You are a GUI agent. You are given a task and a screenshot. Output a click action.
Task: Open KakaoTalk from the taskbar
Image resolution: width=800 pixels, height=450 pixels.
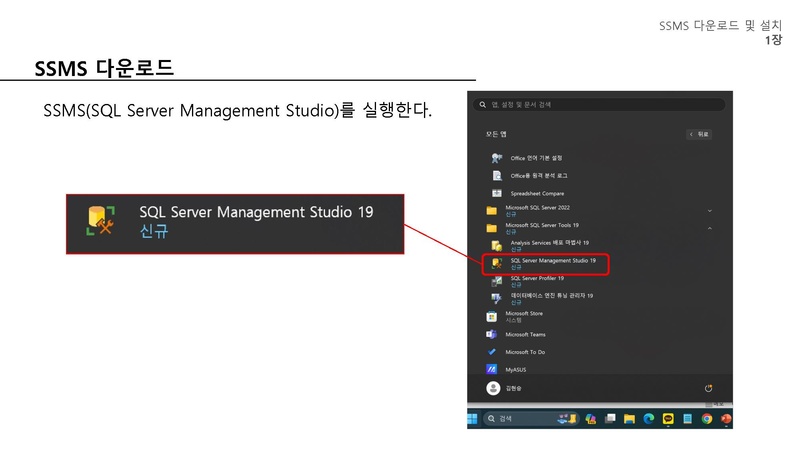668,418
